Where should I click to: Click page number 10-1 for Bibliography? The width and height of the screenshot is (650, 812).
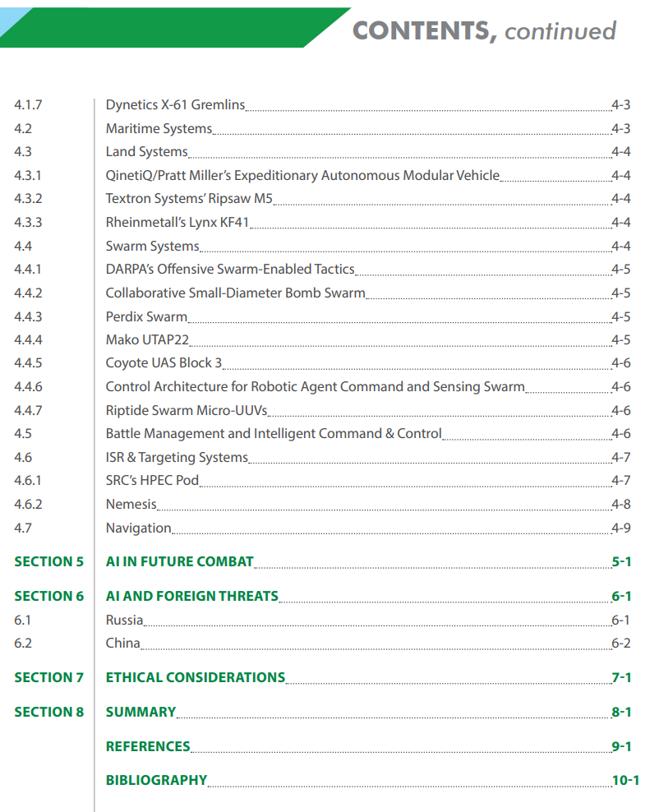coord(625,781)
